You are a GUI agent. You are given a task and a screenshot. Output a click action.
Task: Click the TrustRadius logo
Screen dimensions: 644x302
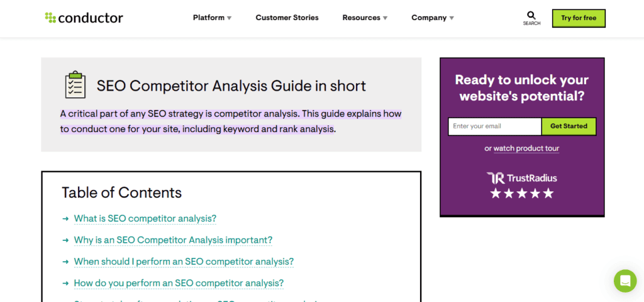tap(521, 178)
